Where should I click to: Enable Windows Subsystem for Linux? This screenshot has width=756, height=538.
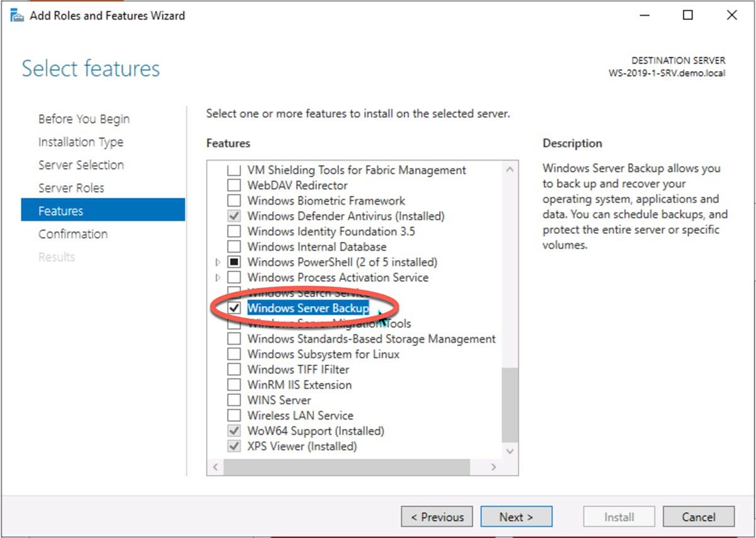pos(234,354)
